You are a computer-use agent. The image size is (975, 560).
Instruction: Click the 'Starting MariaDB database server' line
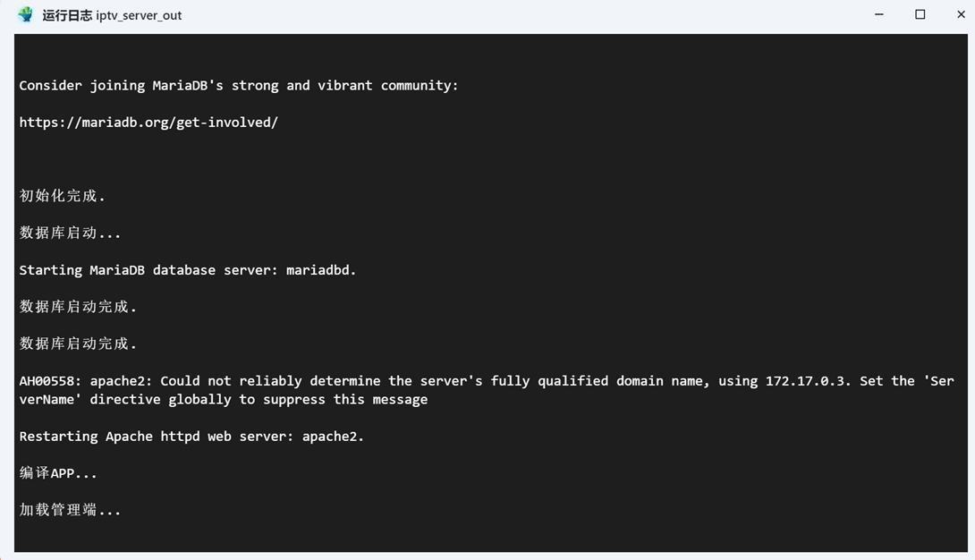click(x=187, y=270)
